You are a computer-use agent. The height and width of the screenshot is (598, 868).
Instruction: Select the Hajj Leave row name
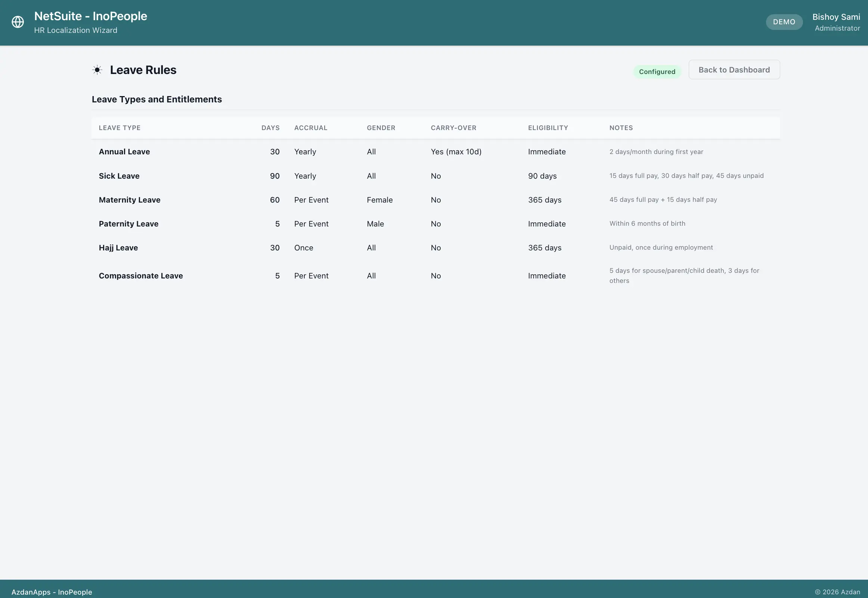(118, 248)
